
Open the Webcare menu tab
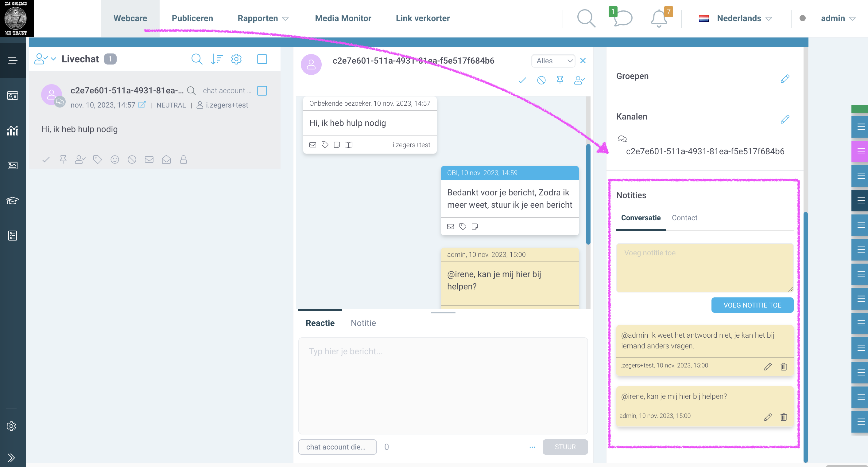tap(130, 18)
